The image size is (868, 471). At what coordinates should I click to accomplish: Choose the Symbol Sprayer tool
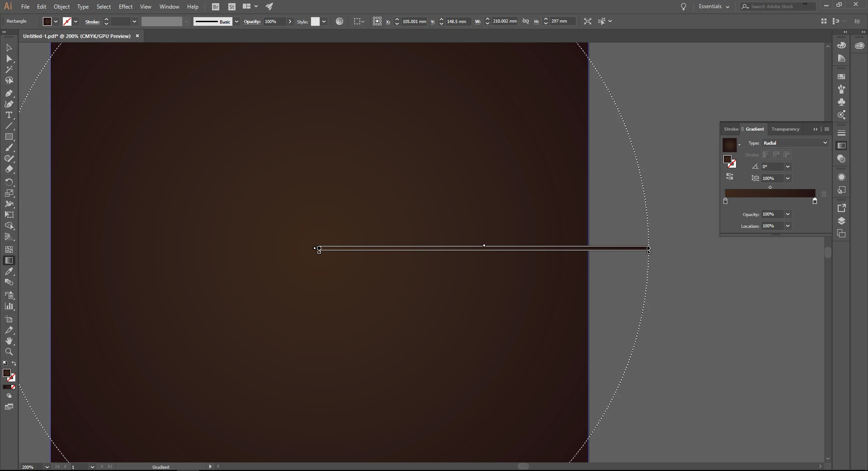coord(9,295)
